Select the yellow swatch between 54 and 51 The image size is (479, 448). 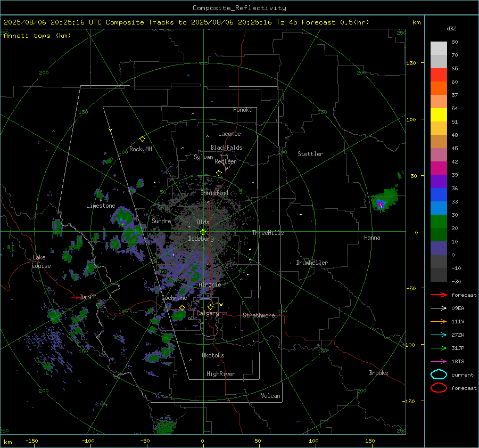tap(439, 115)
